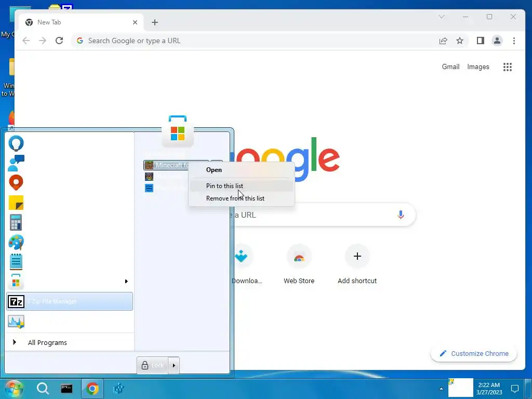Close the New Tab tab
532x399 pixels.
[x=135, y=22]
